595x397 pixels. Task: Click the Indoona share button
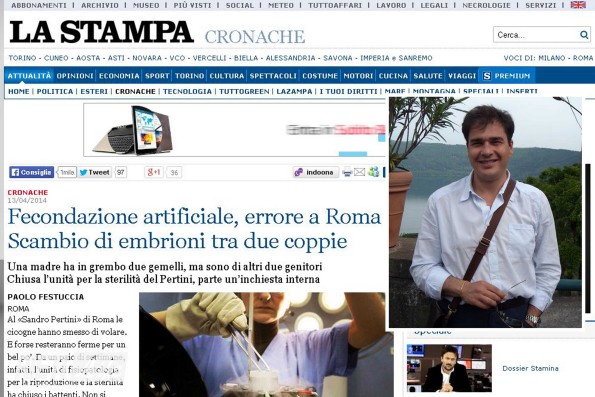tap(315, 172)
